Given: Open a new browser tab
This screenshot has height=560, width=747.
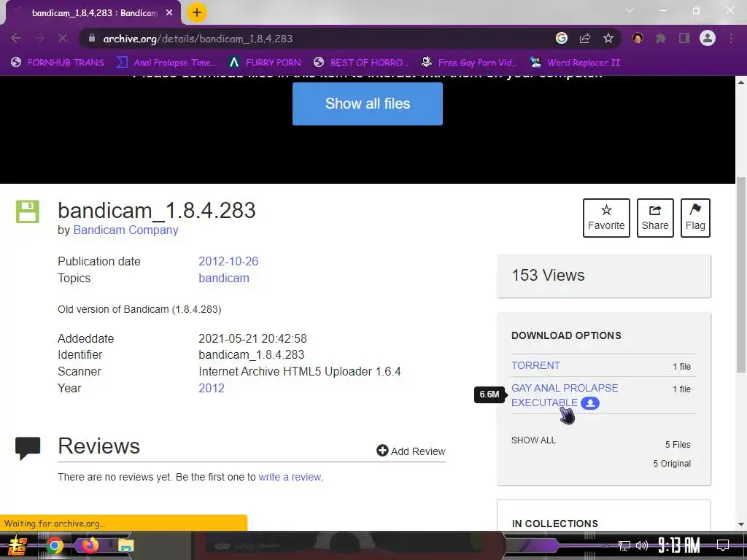Looking at the screenshot, I should (x=197, y=13).
